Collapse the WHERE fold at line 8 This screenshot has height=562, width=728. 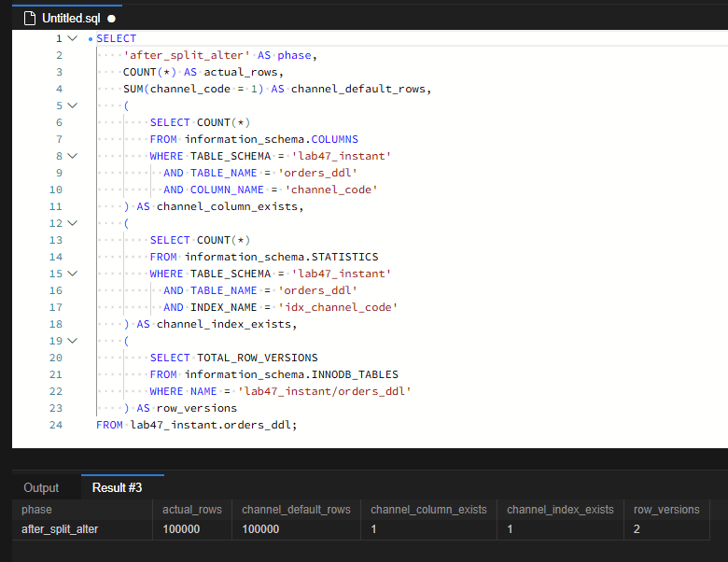pyautogui.click(x=73, y=156)
